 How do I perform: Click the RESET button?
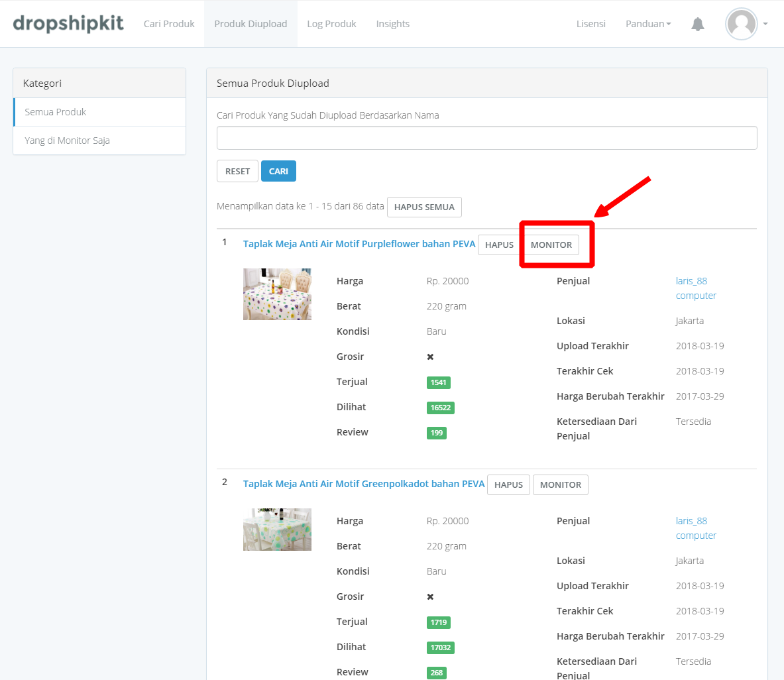[x=237, y=171]
